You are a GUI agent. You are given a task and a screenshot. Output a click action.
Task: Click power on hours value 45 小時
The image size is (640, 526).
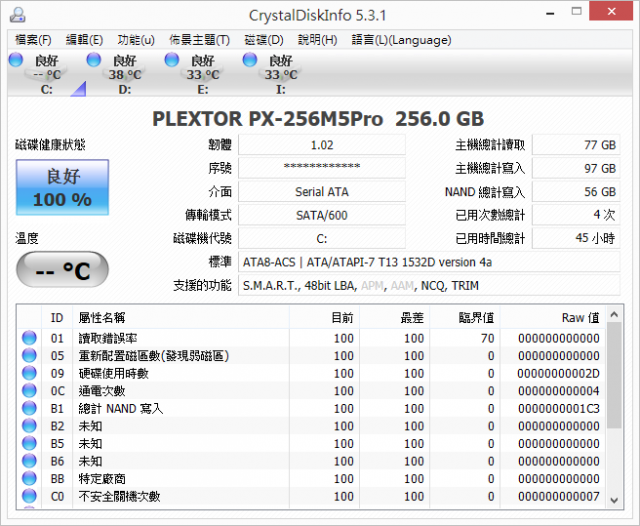point(576,238)
